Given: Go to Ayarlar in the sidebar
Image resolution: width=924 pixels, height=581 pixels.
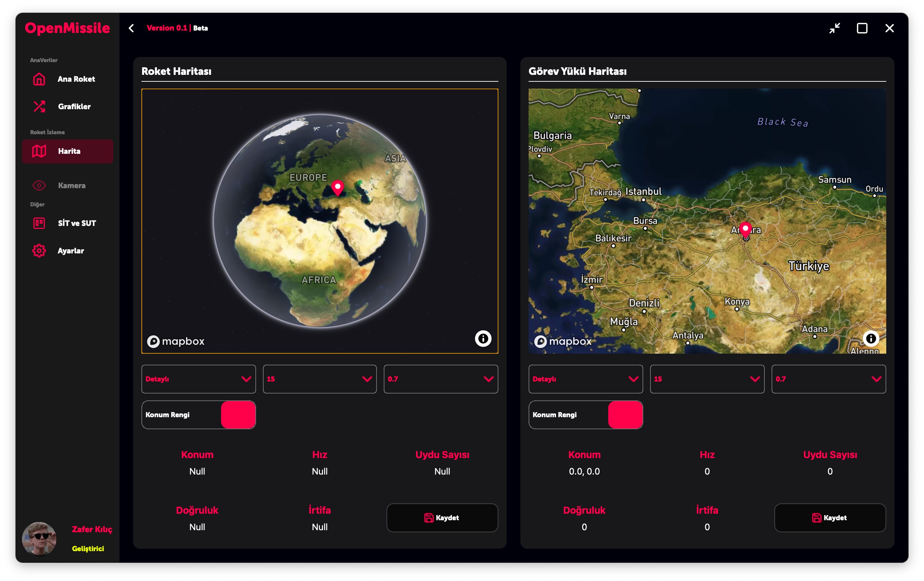Looking at the screenshot, I should (x=71, y=251).
